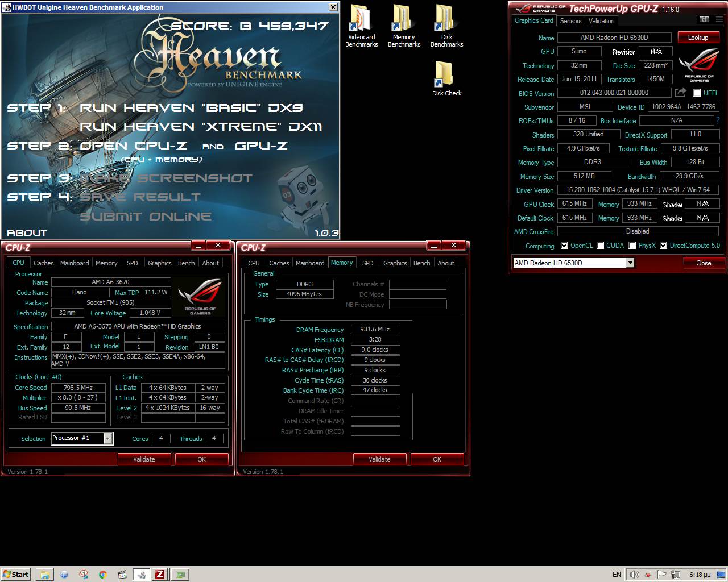Open the blue globe browser taskbar icon
The width and height of the screenshot is (728, 582).
64,575
